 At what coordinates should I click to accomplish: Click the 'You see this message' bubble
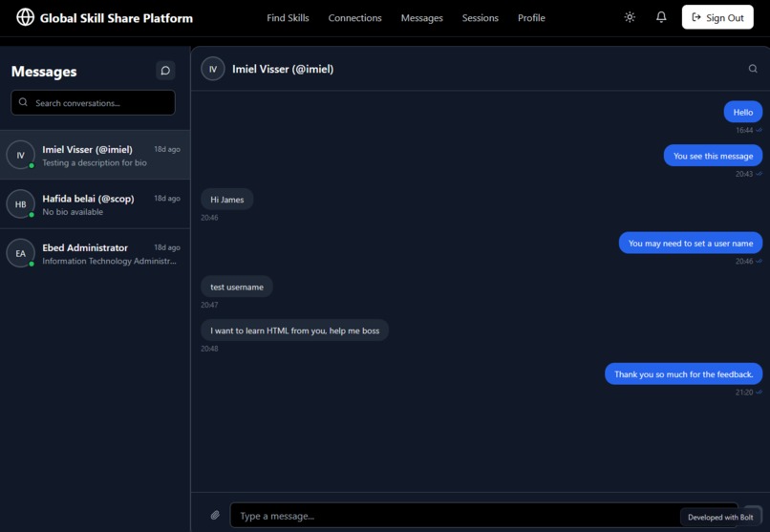coord(713,156)
